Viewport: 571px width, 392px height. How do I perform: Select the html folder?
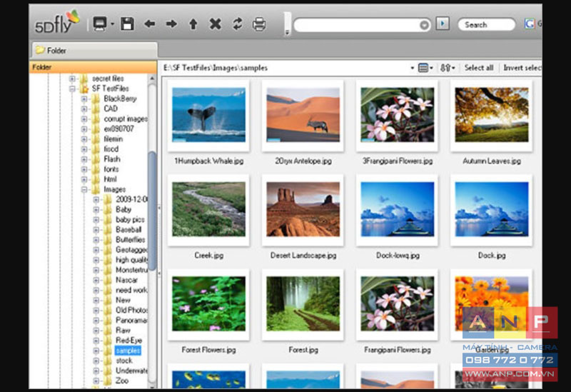(x=110, y=179)
